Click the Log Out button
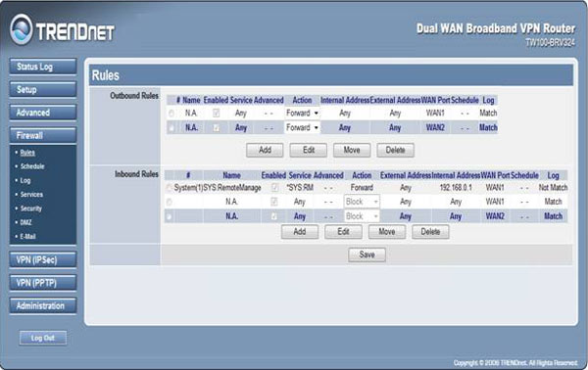This screenshot has height=370, width=588. [x=43, y=338]
